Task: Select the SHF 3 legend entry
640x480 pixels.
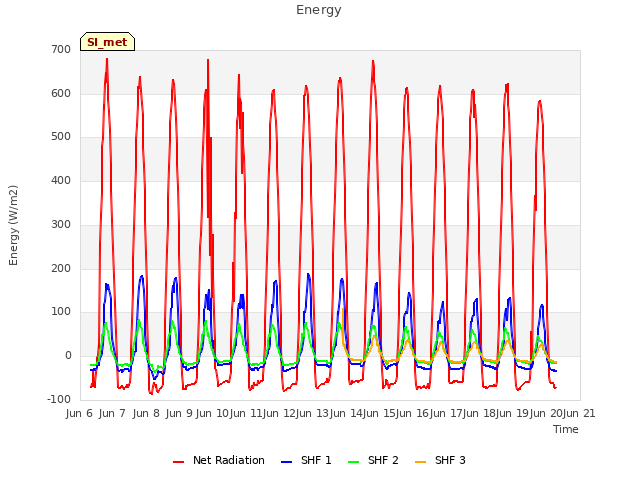Action: [x=440, y=460]
